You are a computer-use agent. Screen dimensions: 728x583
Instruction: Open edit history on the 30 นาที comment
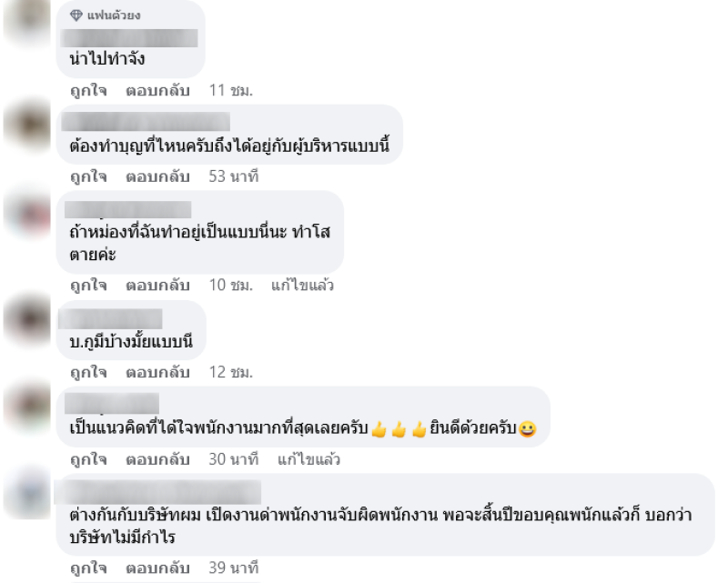(x=308, y=459)
